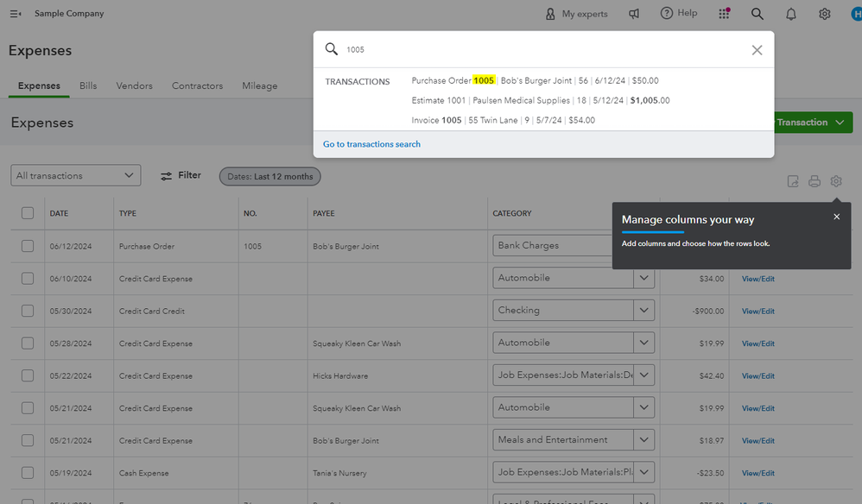The height and width of the screenshot is (504, 862).
Task: Click the export list icon
Action: pos(793,181)
